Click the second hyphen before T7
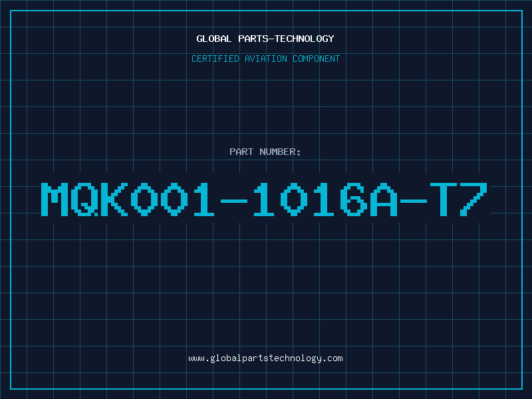The image size is (532, 399). pyautogui.click(x=413, y=201)
